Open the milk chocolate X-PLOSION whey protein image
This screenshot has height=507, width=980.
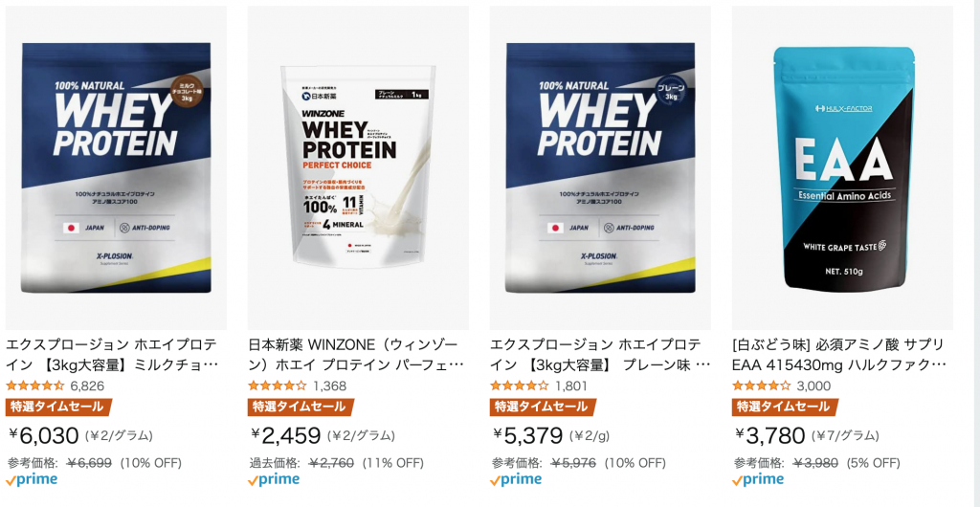coord(116,168)
